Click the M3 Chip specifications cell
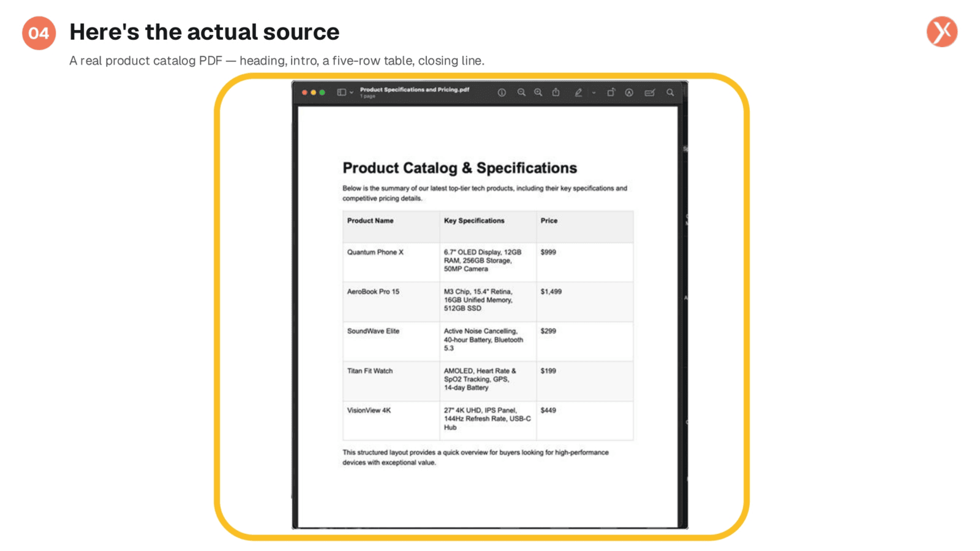Screen dimensions: 980x551 tap(488, 302)
